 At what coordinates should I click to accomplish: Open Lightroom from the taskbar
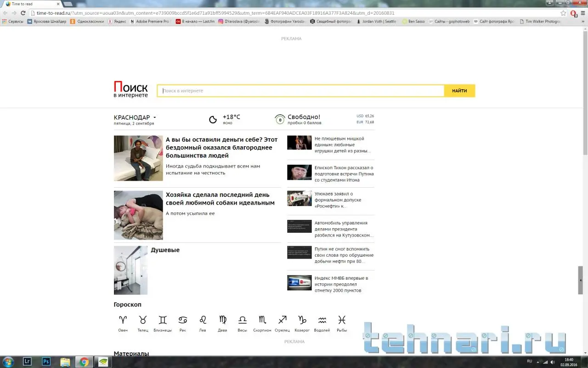[x=27, y=362]
